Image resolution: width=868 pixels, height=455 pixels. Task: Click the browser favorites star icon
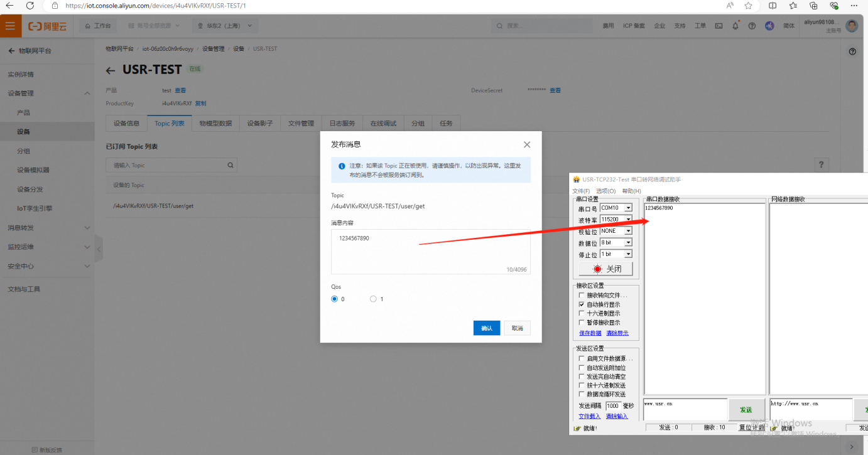pyautogui.click(x=748, y=6)
